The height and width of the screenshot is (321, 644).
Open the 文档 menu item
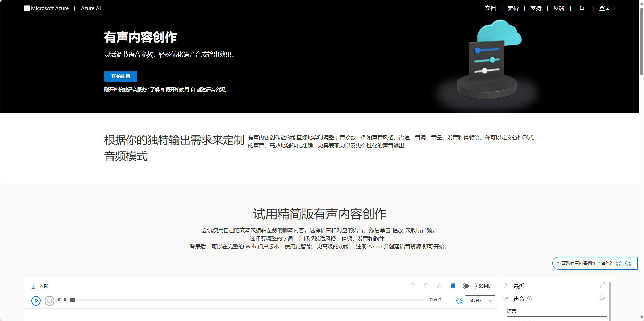click(490, 8)
